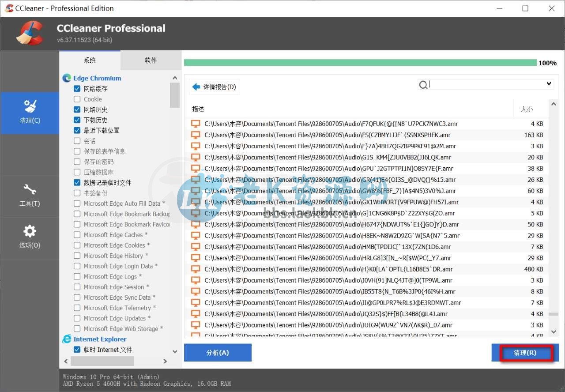Click horizontal scroll left arrow in tree
The height and width of the screenshot is (392, 565).
(x=66, y=361)
